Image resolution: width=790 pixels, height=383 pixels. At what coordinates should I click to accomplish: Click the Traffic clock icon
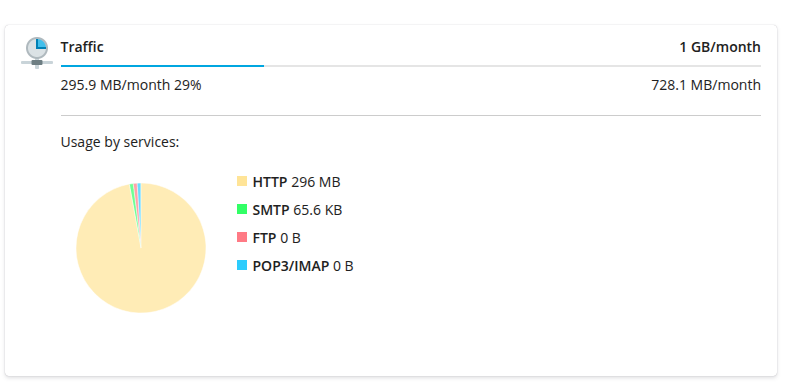[x=37, y=52]
